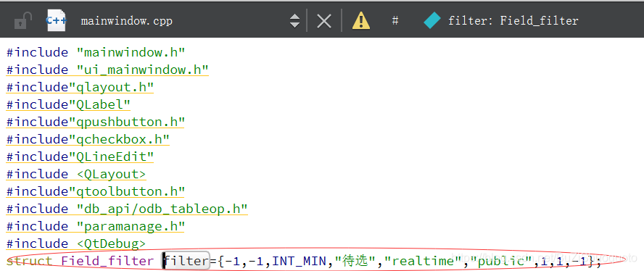The image size is (644, 271).
Task: Click the #include"QLabel" line
Action: click(68, 104)
